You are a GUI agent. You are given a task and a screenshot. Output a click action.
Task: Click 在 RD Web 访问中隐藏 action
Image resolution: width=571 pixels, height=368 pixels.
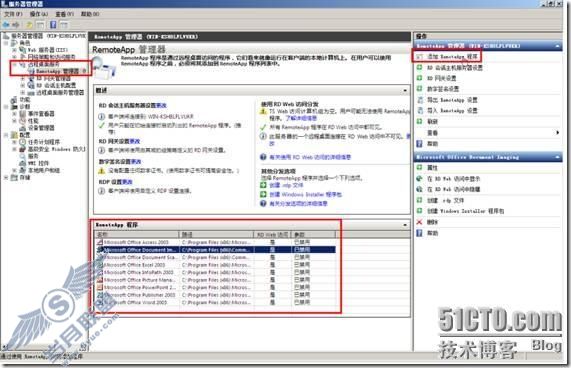pos(454,189)
